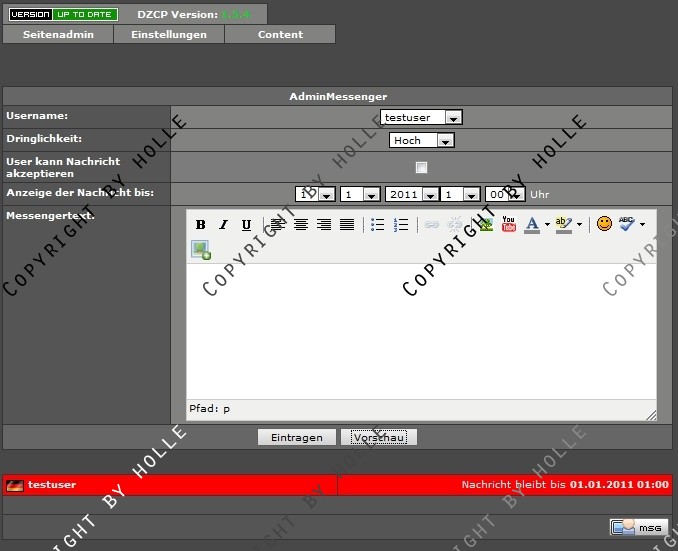Insert a numbered list
Image resolution: width=678 pixels, height=551 pixels.
click(401, 224)
